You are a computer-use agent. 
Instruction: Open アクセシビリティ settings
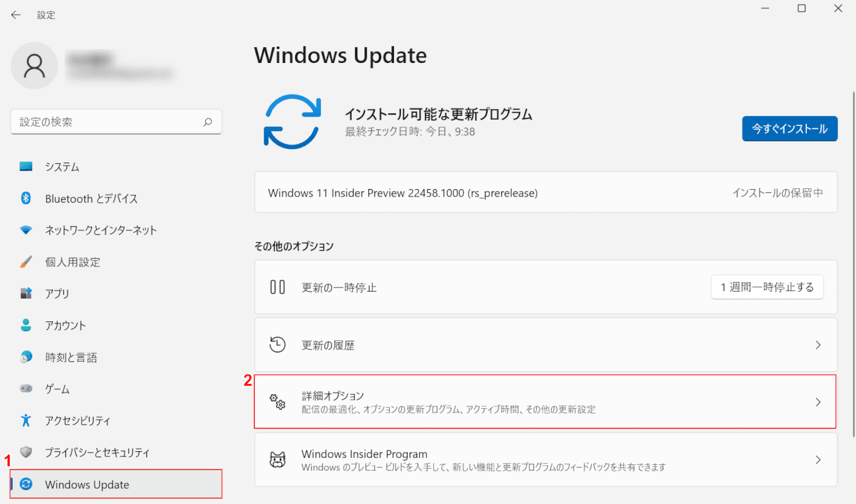tap(116, 421)
